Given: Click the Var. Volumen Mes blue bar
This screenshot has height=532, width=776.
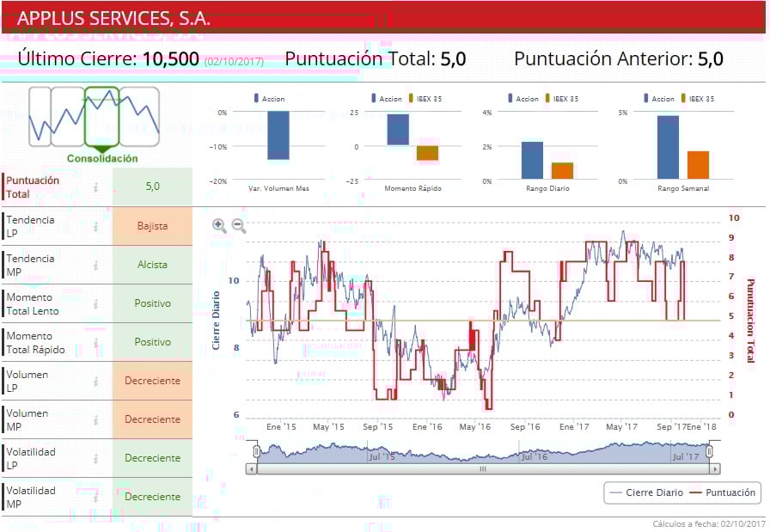Looking at the screenshot, I should click(278, 135).
